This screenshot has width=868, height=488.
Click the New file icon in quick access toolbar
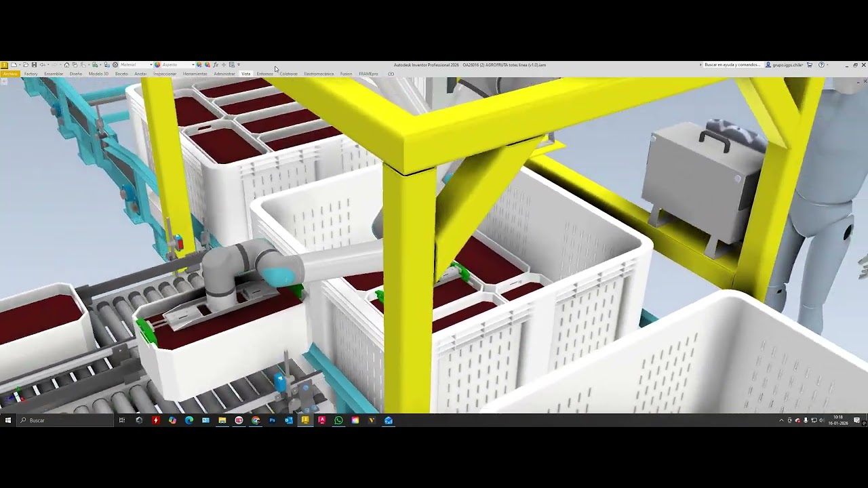tap(14, 65)
